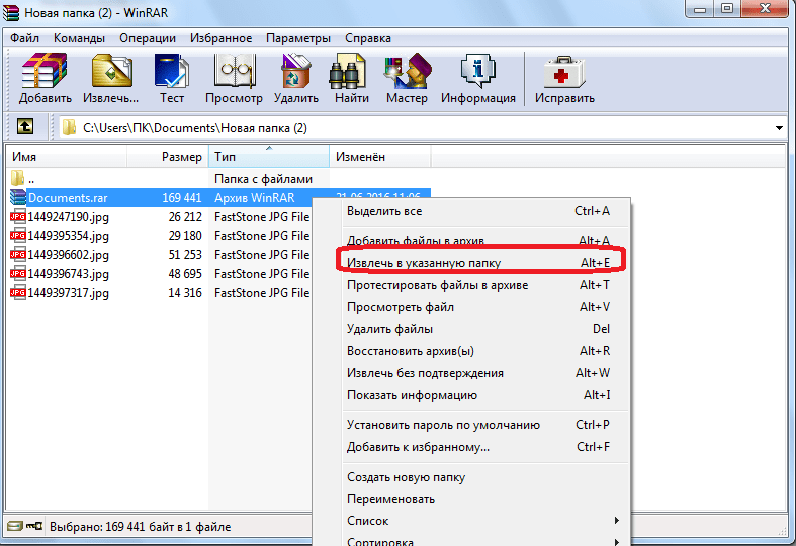Click the address path text field
The height and width of the screenshot is (546, 796).
(421, 128)
